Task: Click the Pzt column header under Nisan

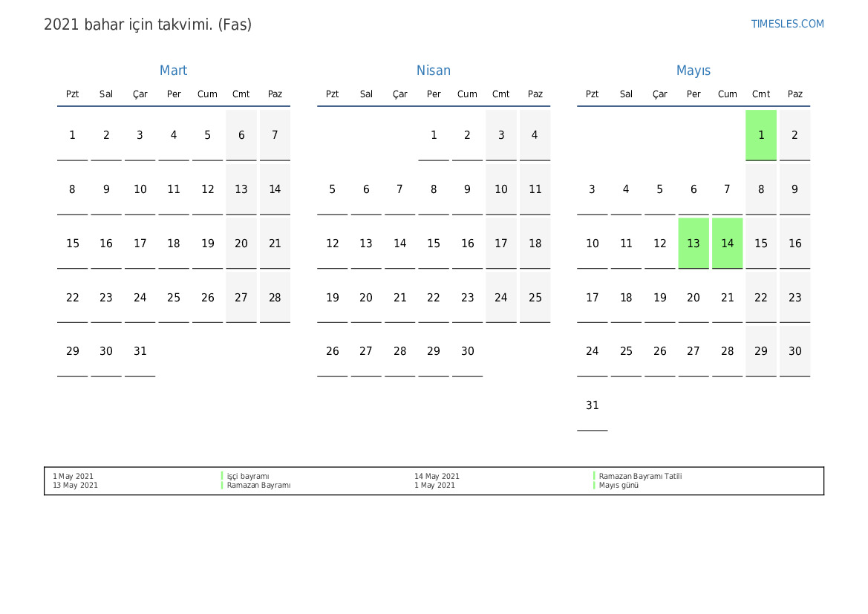Action: coord(332,94)
